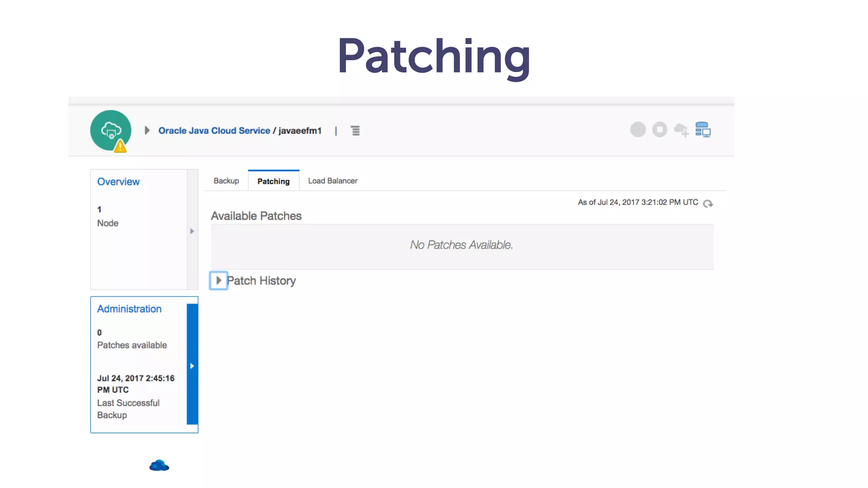Open the blue server console icon
The image size is (868, 488).
(x=703, y=130)
